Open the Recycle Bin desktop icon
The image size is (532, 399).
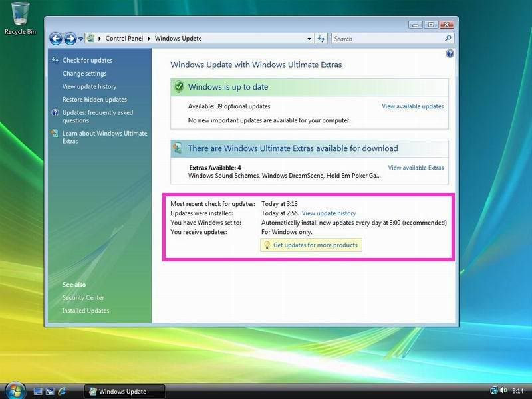(x=20, y=19)
